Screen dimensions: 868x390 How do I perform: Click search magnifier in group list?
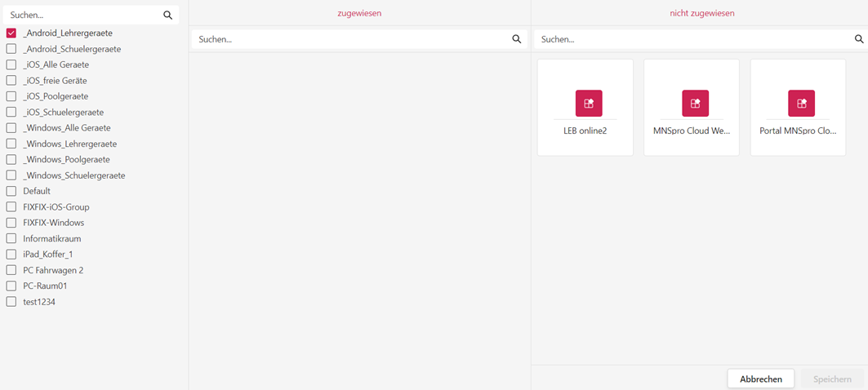pos(168,15)
